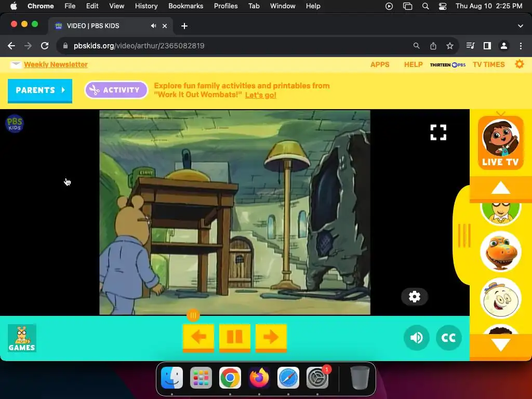
Task: Open the Window menu
Action: click(283, 6)
